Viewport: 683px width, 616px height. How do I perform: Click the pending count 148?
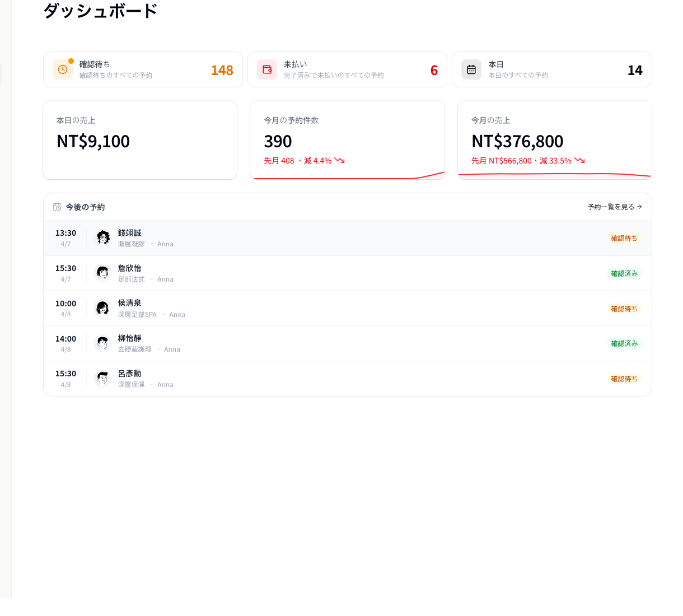(x=222, y=69)
